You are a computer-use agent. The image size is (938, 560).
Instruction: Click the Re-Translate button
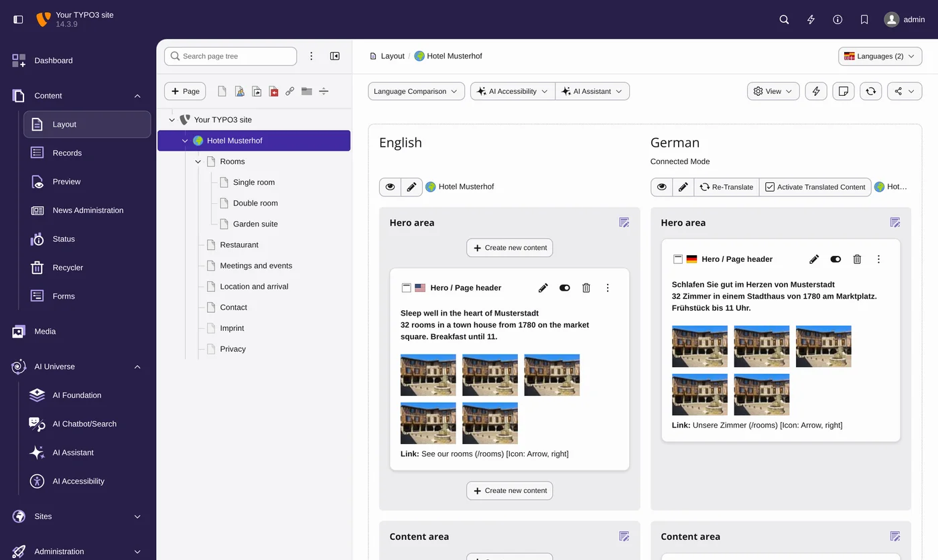click(x=726, y=187)
